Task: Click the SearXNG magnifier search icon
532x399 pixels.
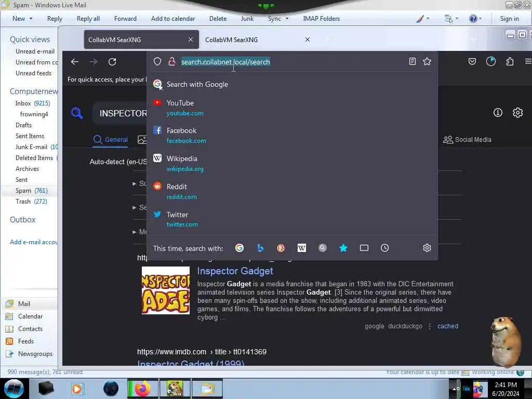Action: coord(77,113)
